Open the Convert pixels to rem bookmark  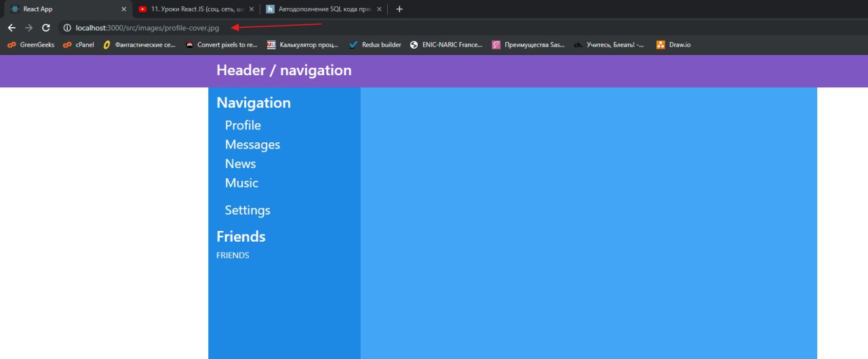(x=221, y=45)
